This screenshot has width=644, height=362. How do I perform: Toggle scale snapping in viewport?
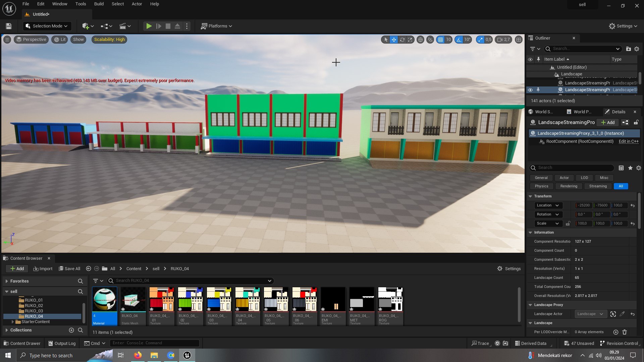tap(480, 40)
